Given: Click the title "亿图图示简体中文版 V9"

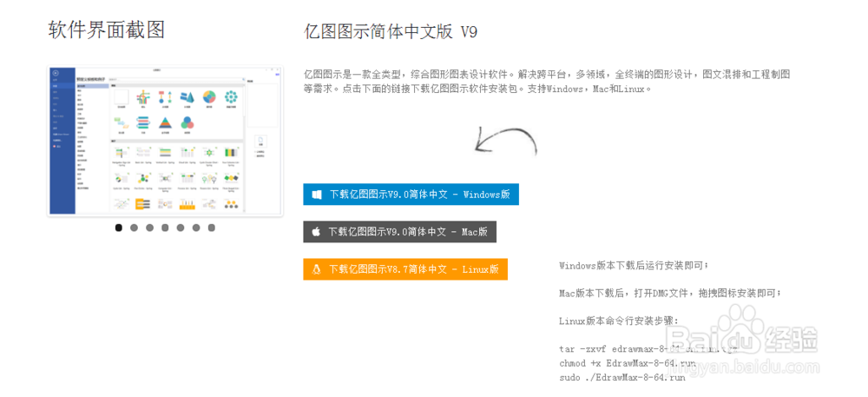Looking at the screenshot, I should 391,31.
